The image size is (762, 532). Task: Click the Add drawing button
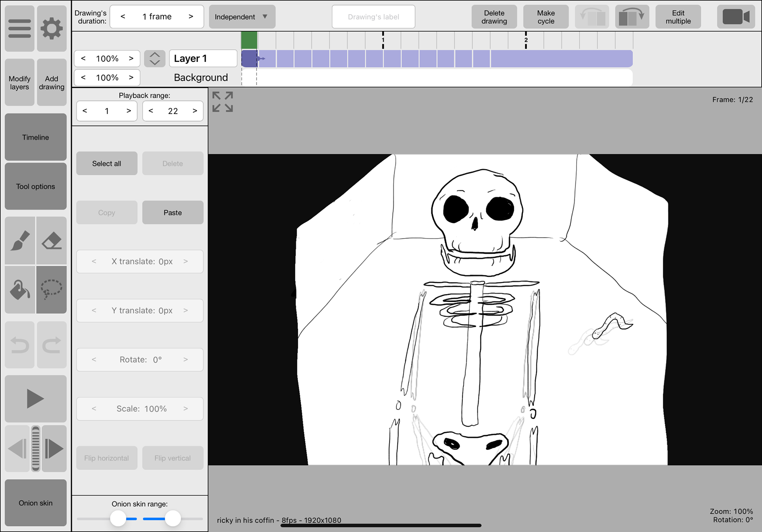[52, 83]
